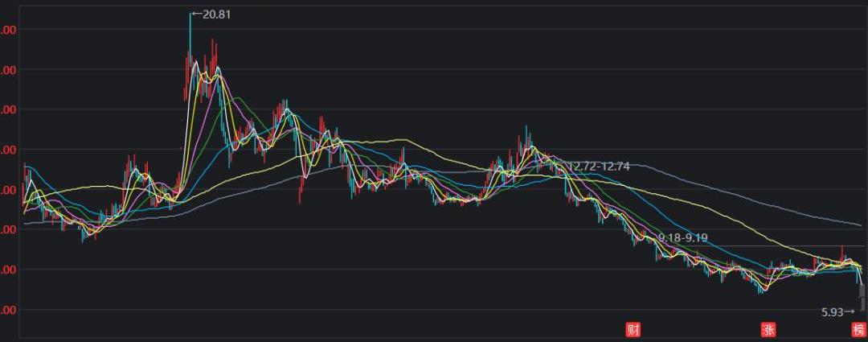Click the arrow beside the 5.93 label
This screenshot has width=868, height=342.
point(850,312)
